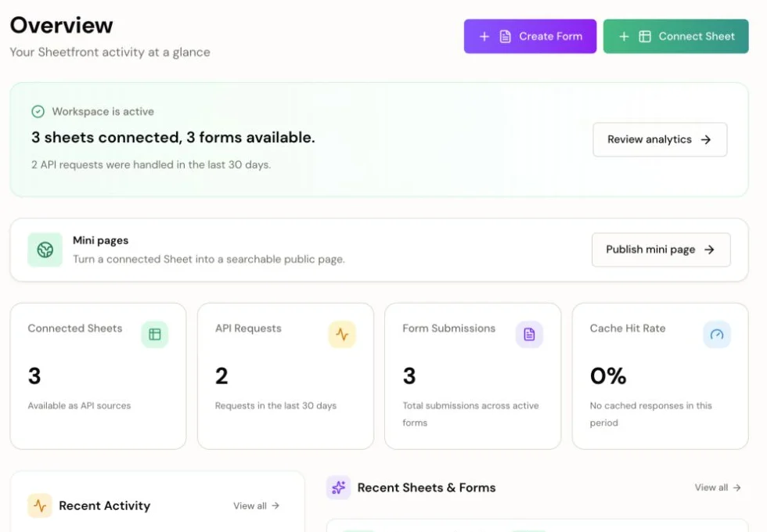Click the 'Connected Sheets' card label
Screen dimensions: 767x532
75,328
